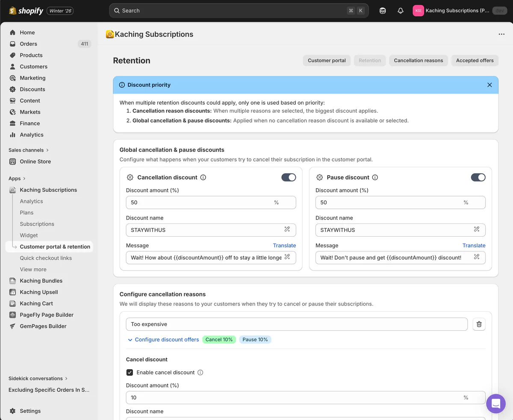Dismiss the Discount priority banner
The height and width of the screenshot is (420, 513).
pyautogui.click(x=489, y=85)
